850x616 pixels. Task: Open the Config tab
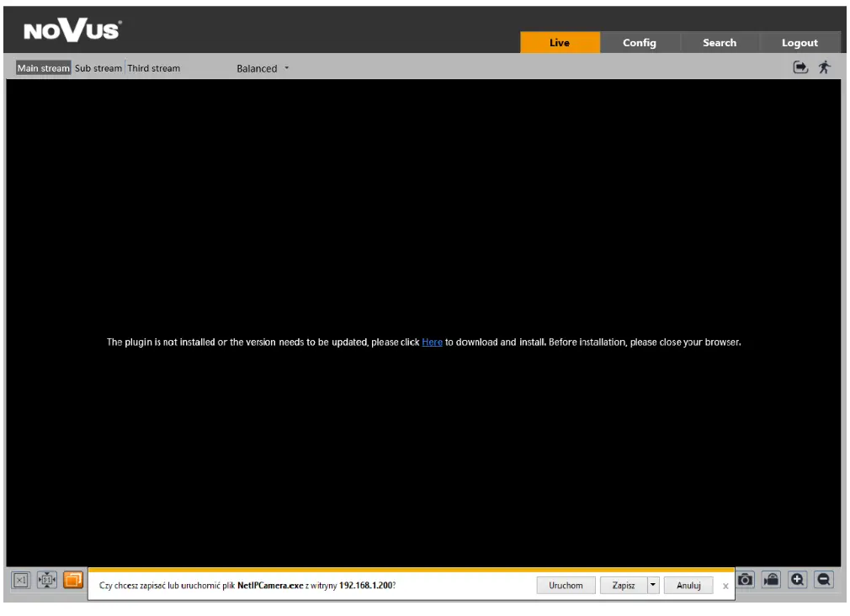pos(640,42)
